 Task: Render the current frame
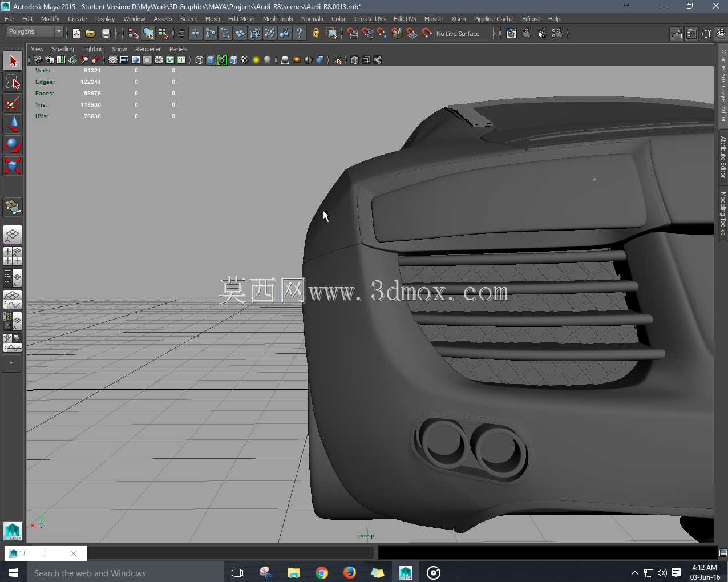(x=527, y=34)
